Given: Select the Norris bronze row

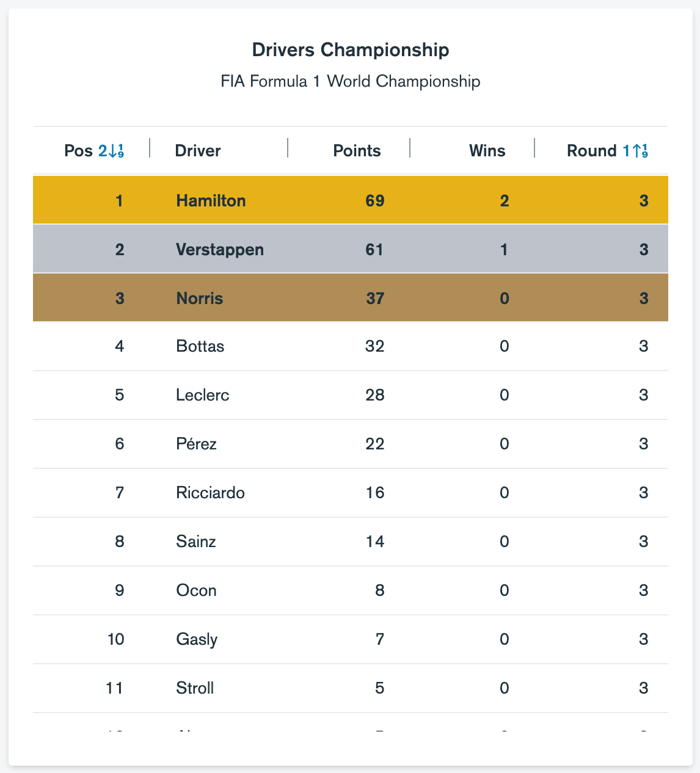Looking at the screenshot, I should (350, 298).
